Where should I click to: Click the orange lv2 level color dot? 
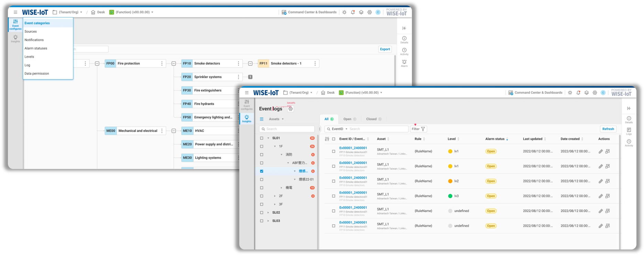(450, 181)
